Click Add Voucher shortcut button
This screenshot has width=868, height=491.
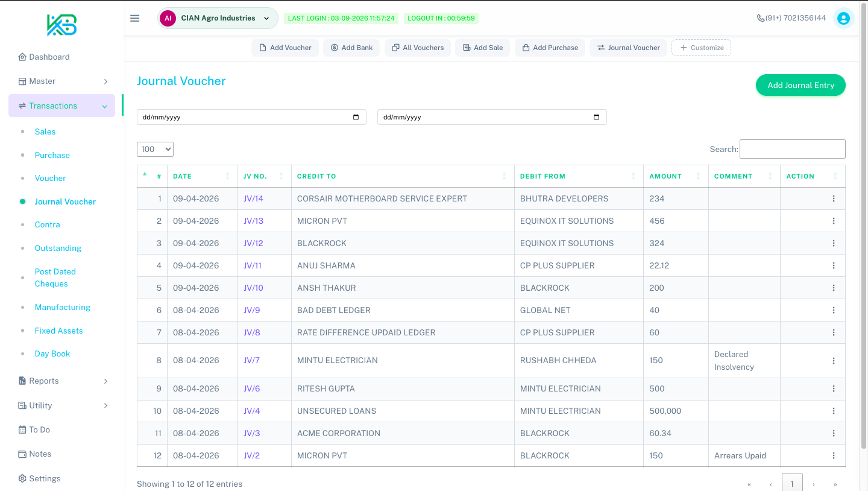tap(285, 48)
